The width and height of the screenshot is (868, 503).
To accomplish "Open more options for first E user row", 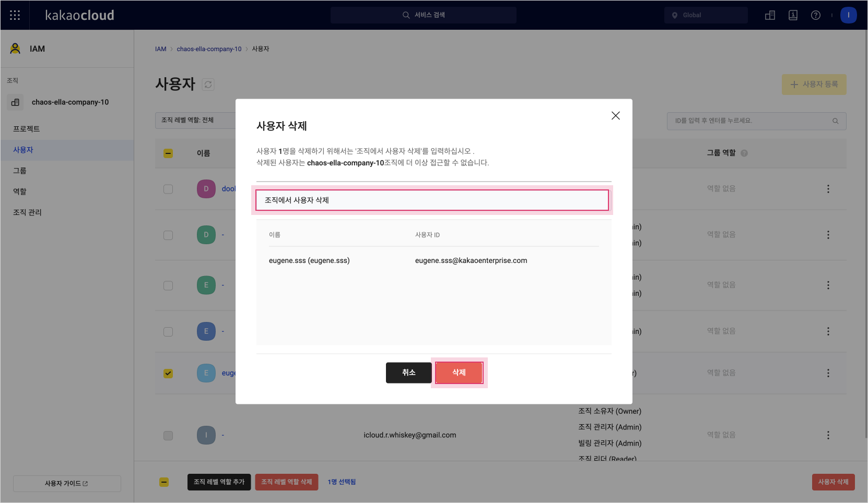I will point(828,285).
